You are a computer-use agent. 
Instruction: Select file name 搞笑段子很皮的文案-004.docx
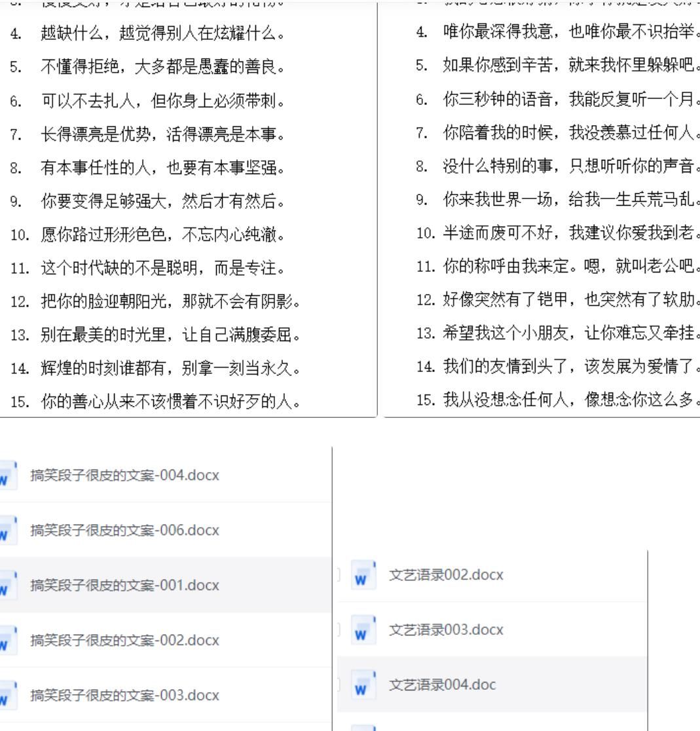[125, 476]
